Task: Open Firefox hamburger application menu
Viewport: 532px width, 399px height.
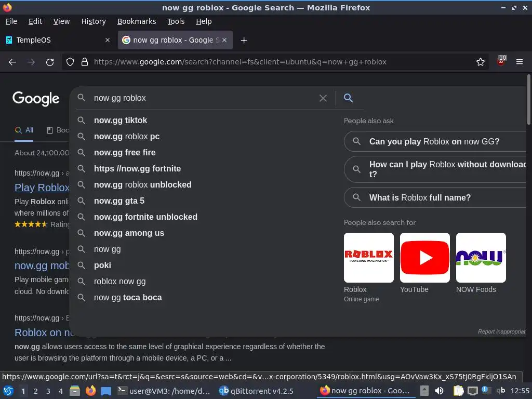Action: [x=519, y=62]
